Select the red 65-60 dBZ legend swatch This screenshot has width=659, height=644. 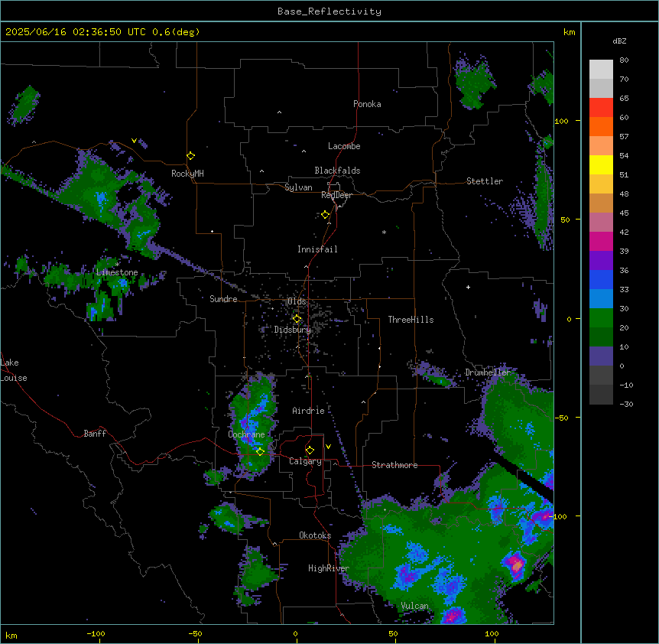click(601, 108)
